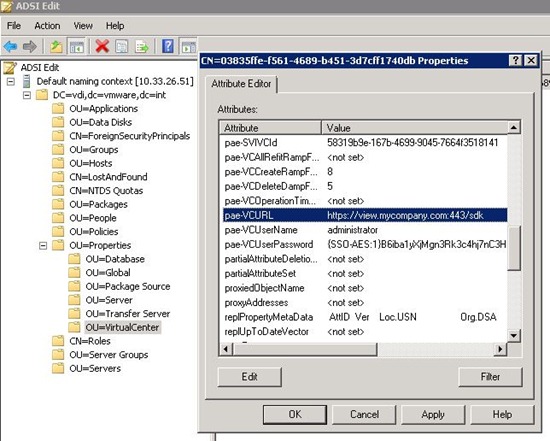Toggle the Show/Hide Console Tree icon
Image resolution: width=550 pixels, height=441 pixels.
pyautogui.click(x=76, y=46)
